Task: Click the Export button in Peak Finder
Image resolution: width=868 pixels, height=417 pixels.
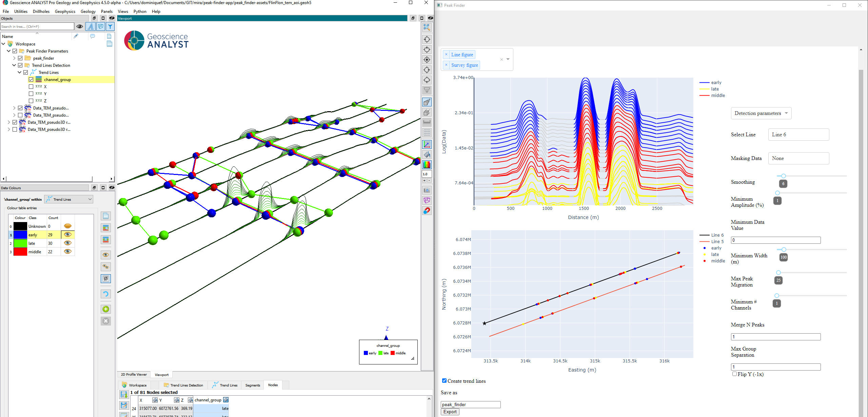Action: click(450, 411)
